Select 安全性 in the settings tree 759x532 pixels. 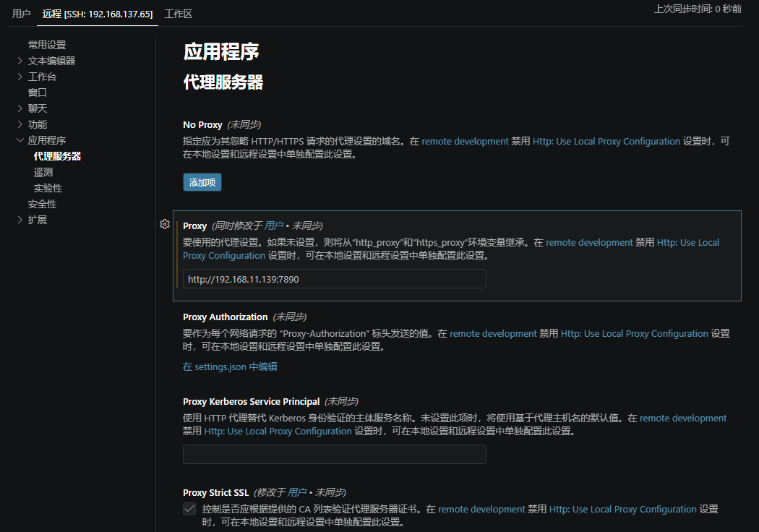(x=42, y=204)
